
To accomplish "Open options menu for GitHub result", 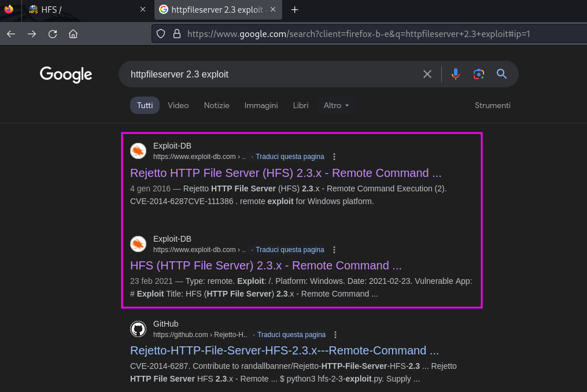I will pyautogui.click(x=335, y=335).
